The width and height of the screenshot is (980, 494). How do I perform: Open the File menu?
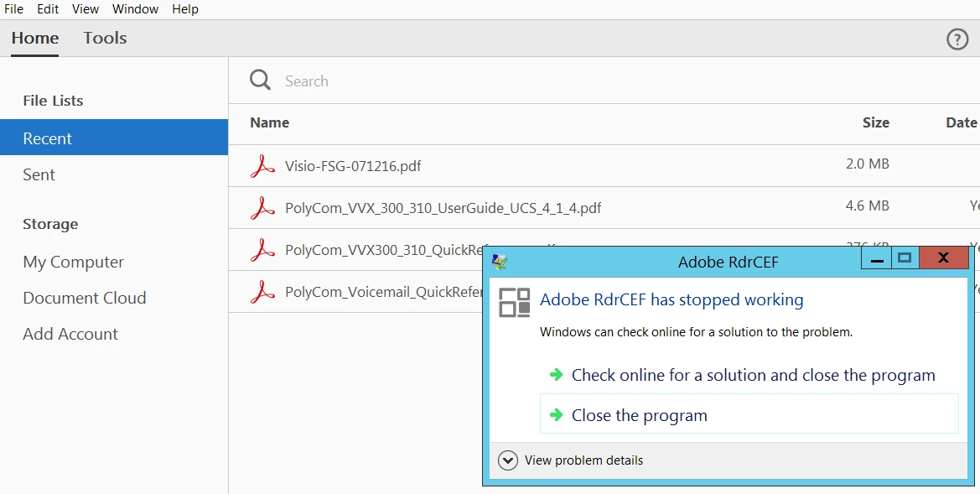(x=13, y=9)
